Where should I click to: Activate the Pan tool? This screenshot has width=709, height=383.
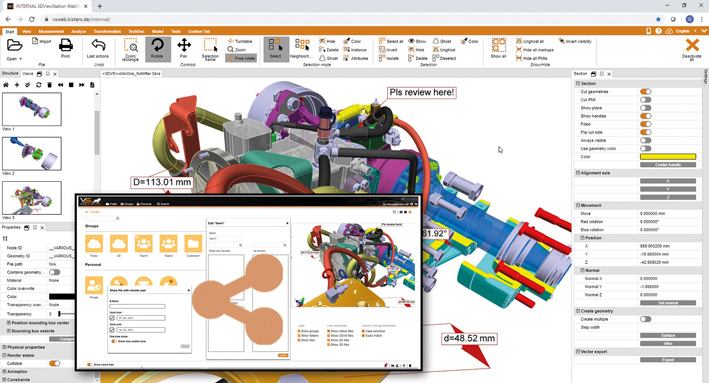point(184,48)
